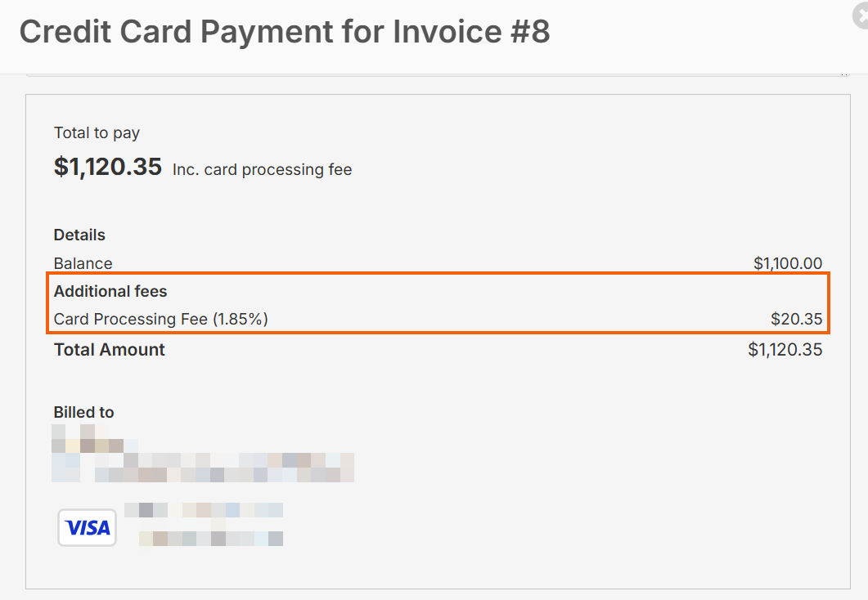This screenshot has height=600, width=868.
Task: Click the dialog title for Invoice #8
Action: (285, 32)
